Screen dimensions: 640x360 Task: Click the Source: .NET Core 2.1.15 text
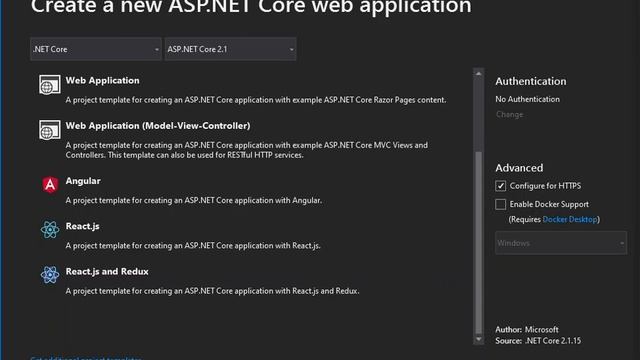[538, 341]
